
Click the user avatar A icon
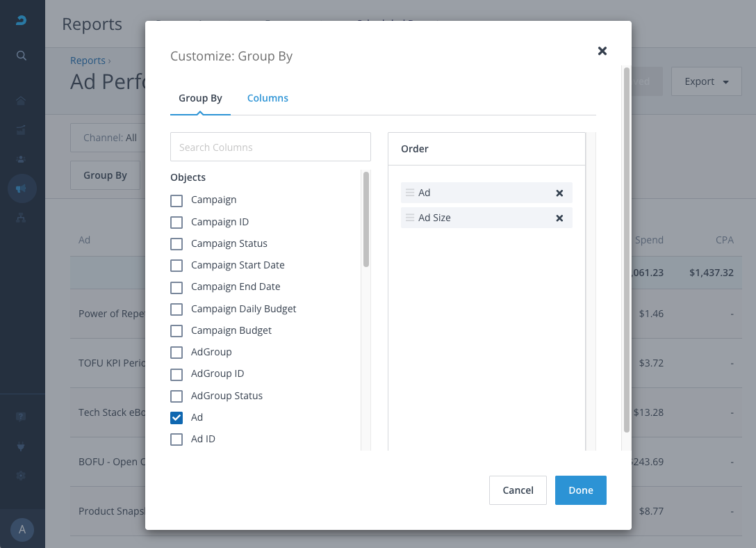click(22, 530)
